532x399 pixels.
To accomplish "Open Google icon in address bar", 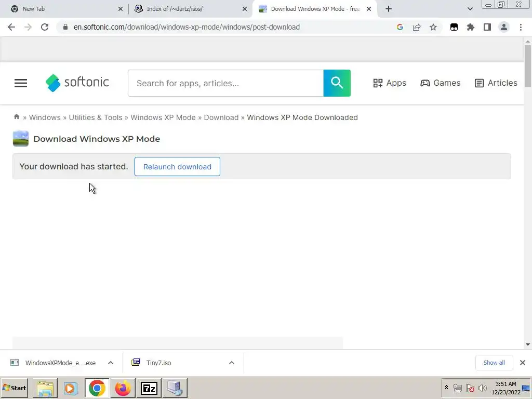I will coord(400,27).
